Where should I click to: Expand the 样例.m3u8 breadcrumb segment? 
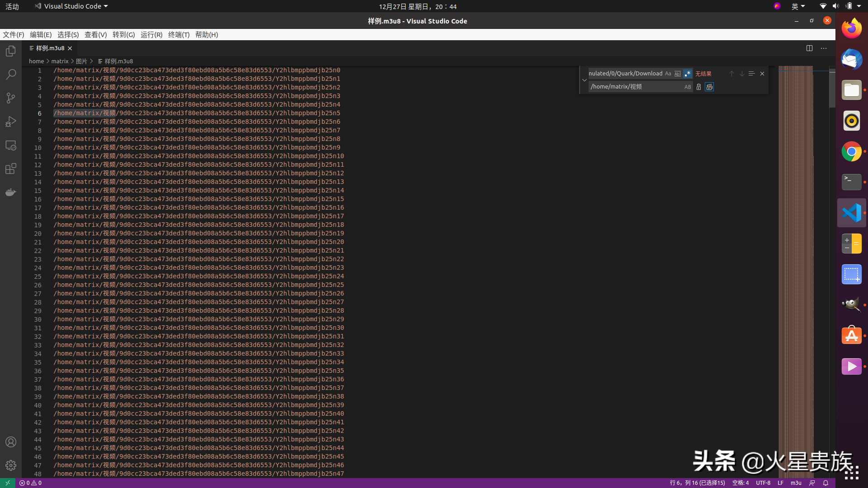tap(115, 61)
